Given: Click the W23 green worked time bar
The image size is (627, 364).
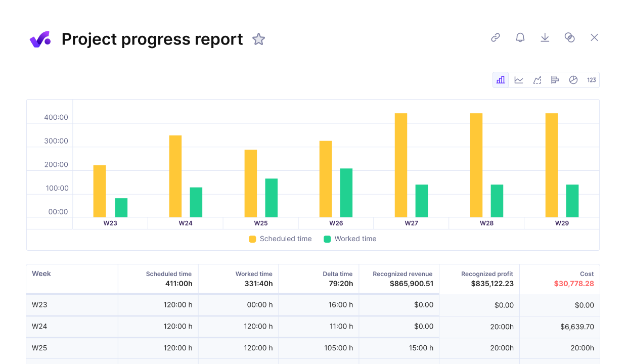Looking at the screenshot, I should [x=121, y=208].
